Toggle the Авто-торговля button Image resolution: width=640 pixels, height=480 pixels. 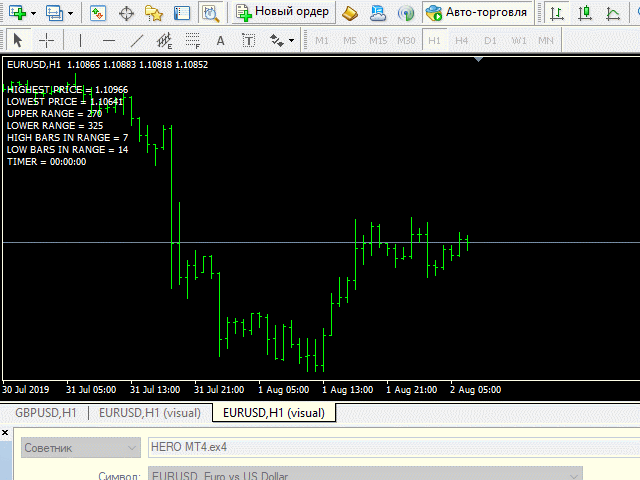[x=478, y=12]
